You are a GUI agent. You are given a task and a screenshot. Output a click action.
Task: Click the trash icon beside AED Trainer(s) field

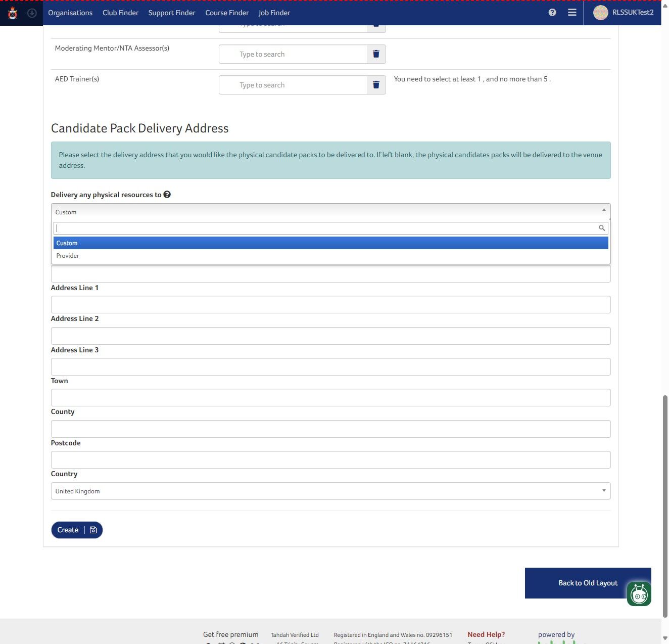click(x=375, y=84)
